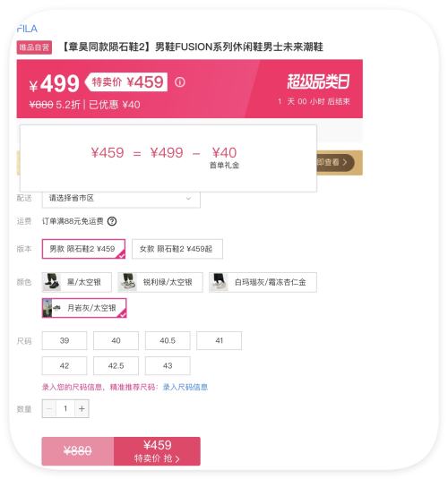This screenshot has width=448, height=479.
Task: Click the ¥459 特卖价 抢 buy button
Action: (157, 451)
